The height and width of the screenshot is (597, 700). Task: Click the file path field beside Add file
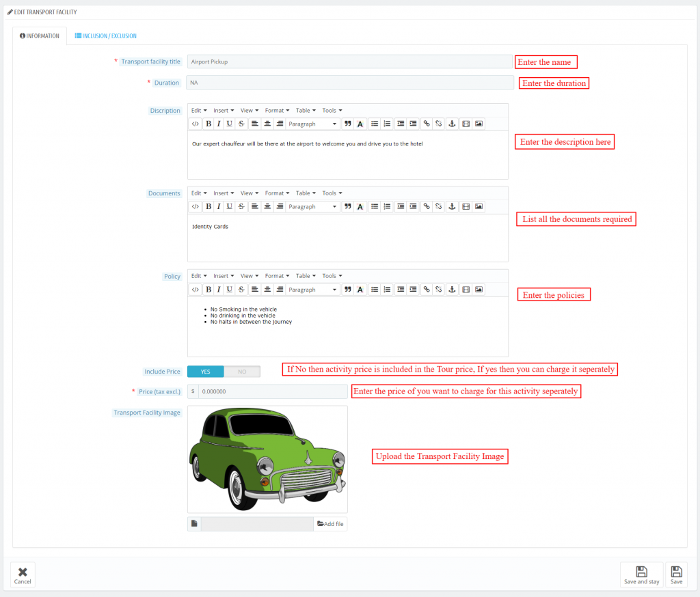click(257, 524)
